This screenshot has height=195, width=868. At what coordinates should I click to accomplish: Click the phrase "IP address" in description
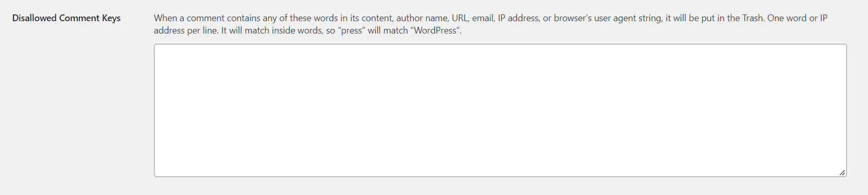[518, 18]
